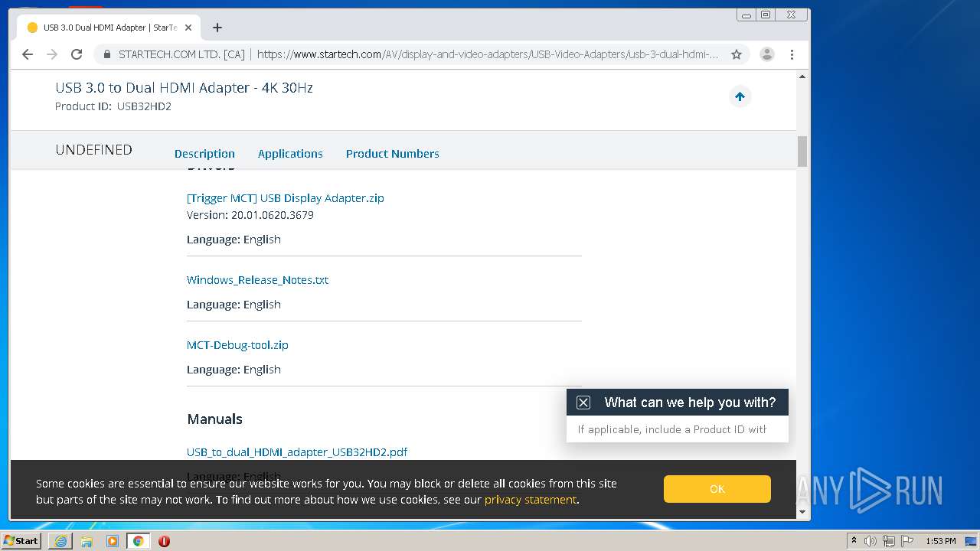Open the media player taskbar icon
This screenshot has width=980, height=551.
click(113, 541)
